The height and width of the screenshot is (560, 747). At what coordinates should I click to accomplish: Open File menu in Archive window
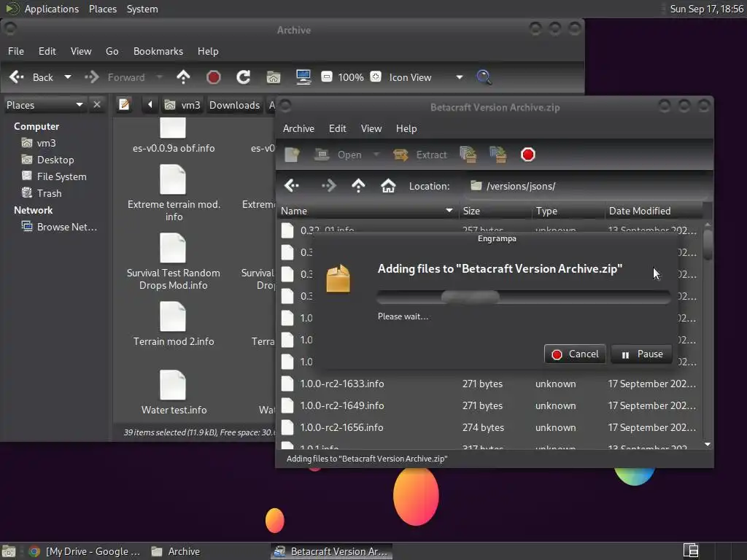(16, 51)
